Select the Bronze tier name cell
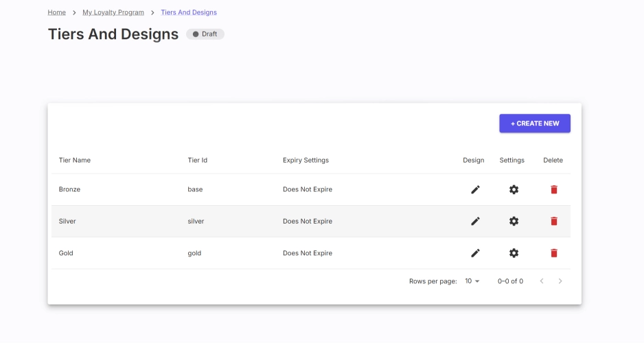This screenshot has width=644, height=343. (69, 189)
